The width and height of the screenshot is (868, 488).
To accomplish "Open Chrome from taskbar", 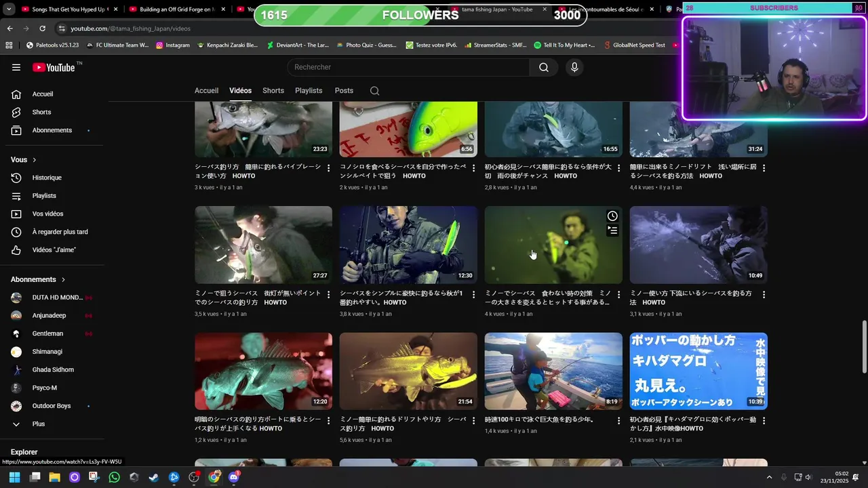I will pos(214,477).
